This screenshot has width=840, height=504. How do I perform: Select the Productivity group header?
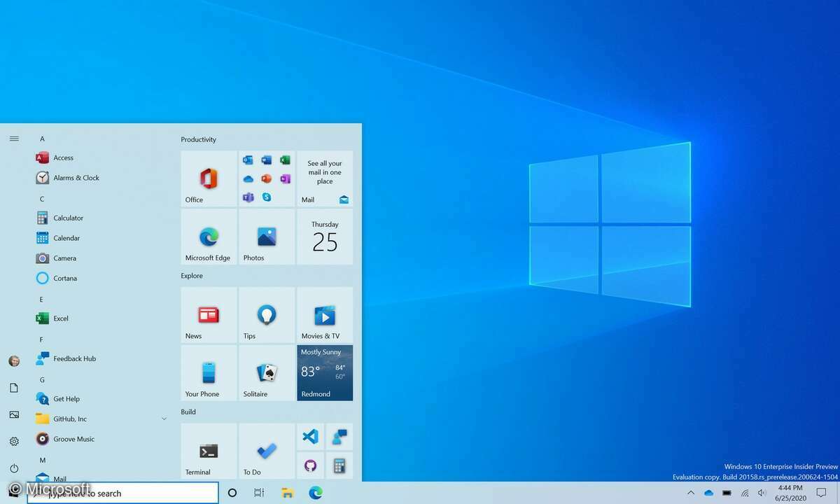[x=199, y=139]
